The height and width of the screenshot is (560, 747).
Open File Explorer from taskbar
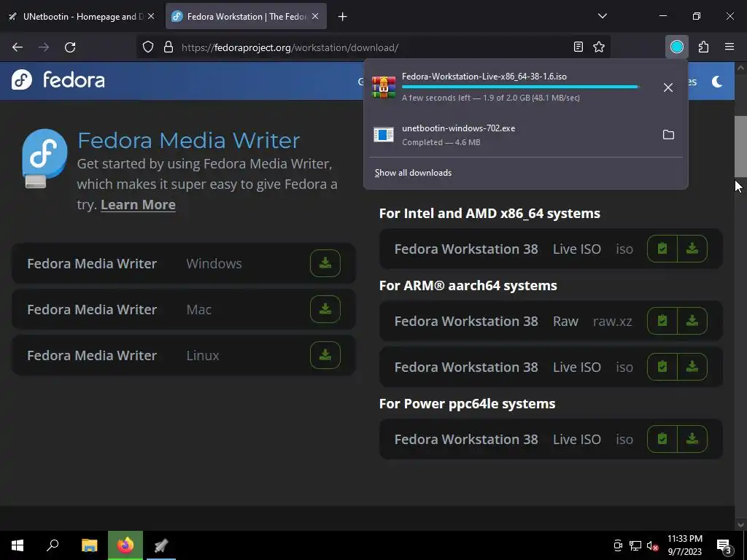pyautogui.click(x=89, y=545)
